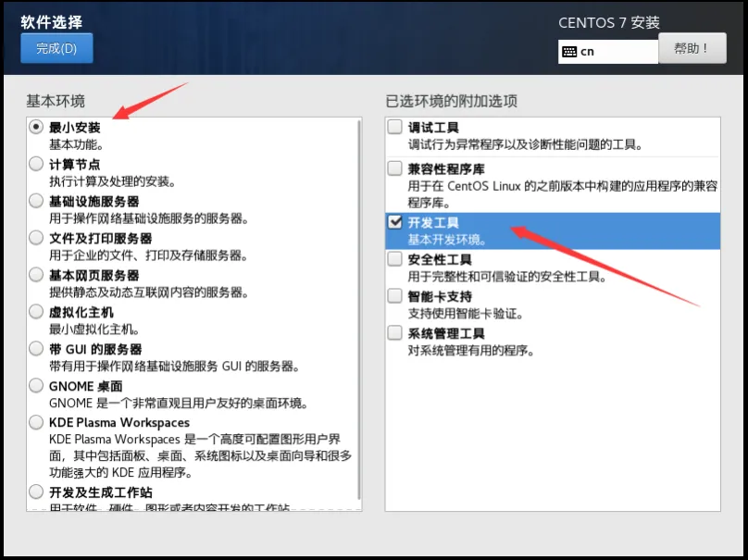Choose the GNOME 桌面 radio button
Image resolution: width=748 pixels, height=560 pixels.
(36, 385)
